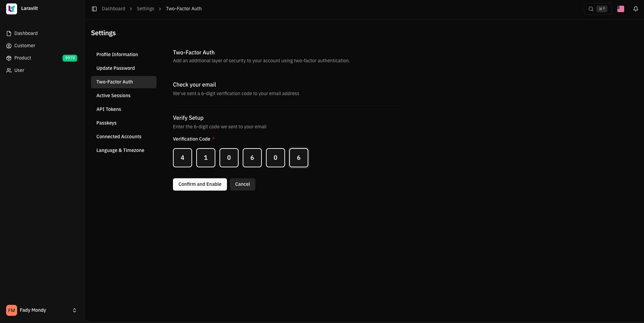
Task: Open the US flag language selector
Action: pos(620,9)
